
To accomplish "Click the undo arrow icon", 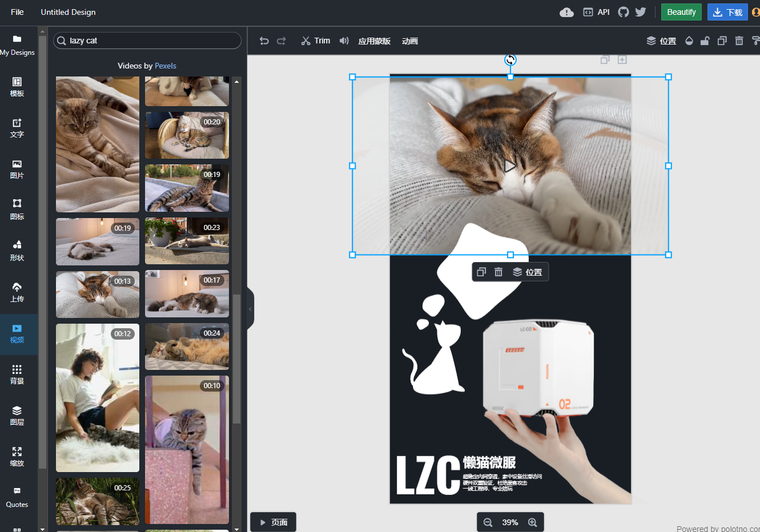I will [264, 41].
